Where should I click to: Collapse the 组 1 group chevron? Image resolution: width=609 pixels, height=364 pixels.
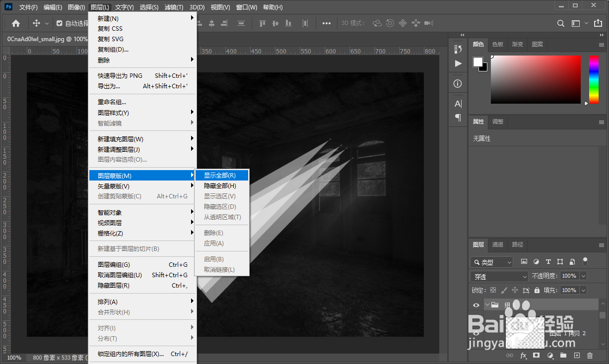(x=487, y=305)
